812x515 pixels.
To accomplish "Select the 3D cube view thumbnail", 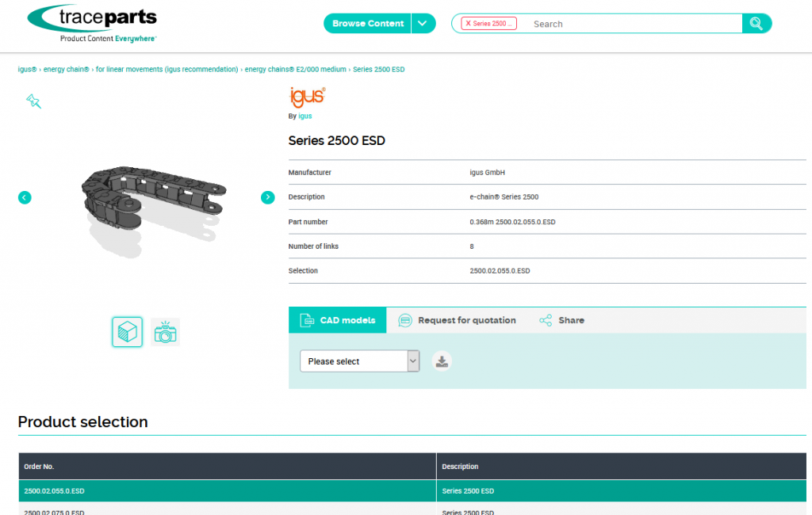I will (127, 331).
